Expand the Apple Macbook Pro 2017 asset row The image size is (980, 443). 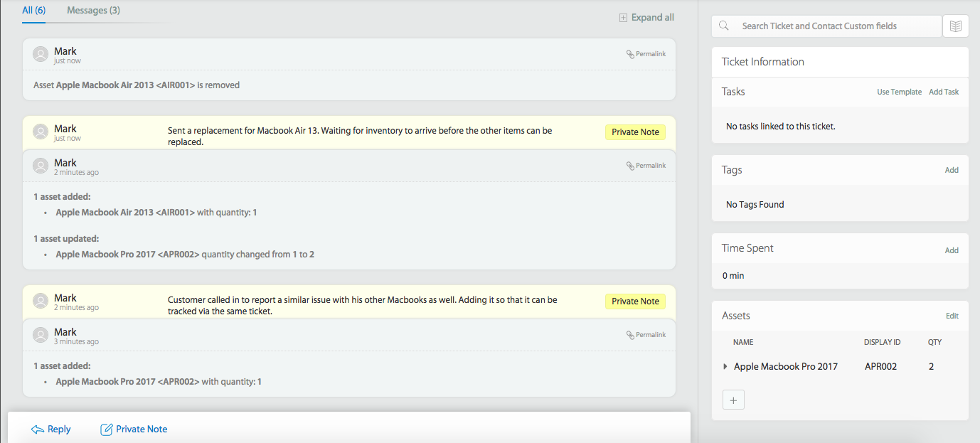pos(725,367)
